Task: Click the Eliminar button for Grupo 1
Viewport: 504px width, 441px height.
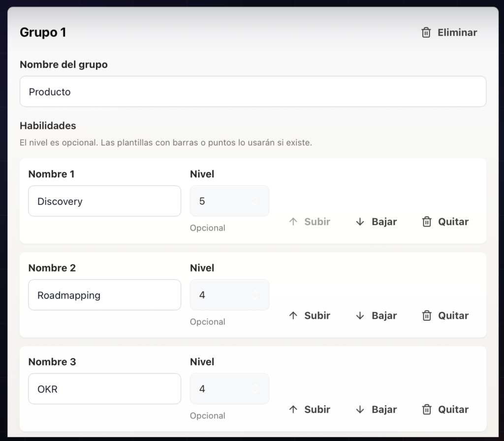Action: coord(449,33)
